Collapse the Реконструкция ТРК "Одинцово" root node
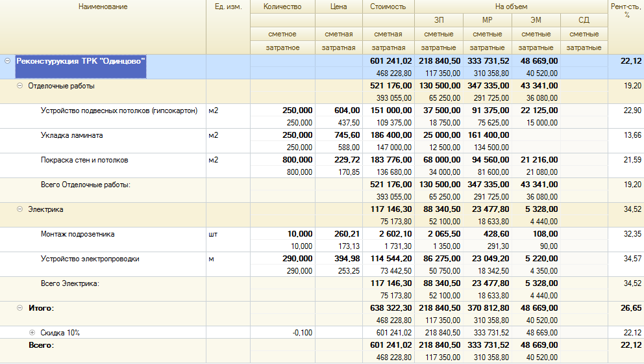Viewport: 644px width, 364px height. click(8, 61)
